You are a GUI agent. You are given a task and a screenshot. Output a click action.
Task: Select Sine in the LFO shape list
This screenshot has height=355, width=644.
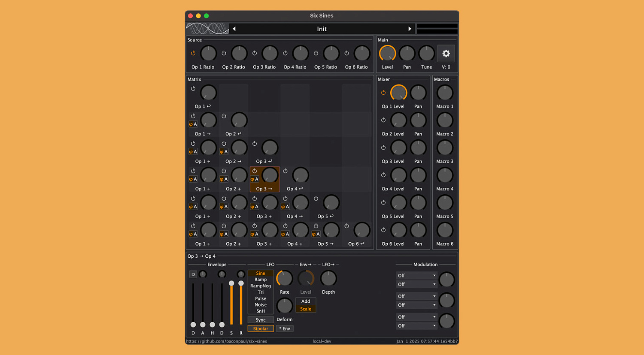(261, 273)
